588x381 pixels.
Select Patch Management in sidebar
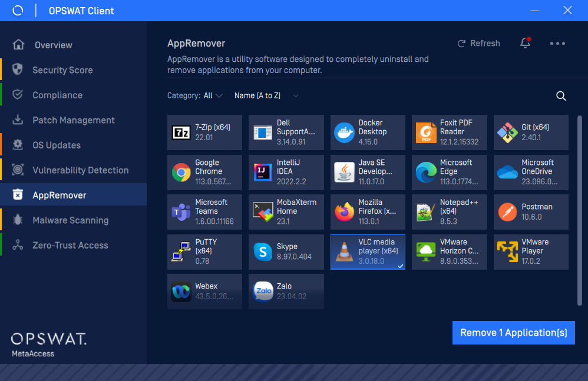73,120
